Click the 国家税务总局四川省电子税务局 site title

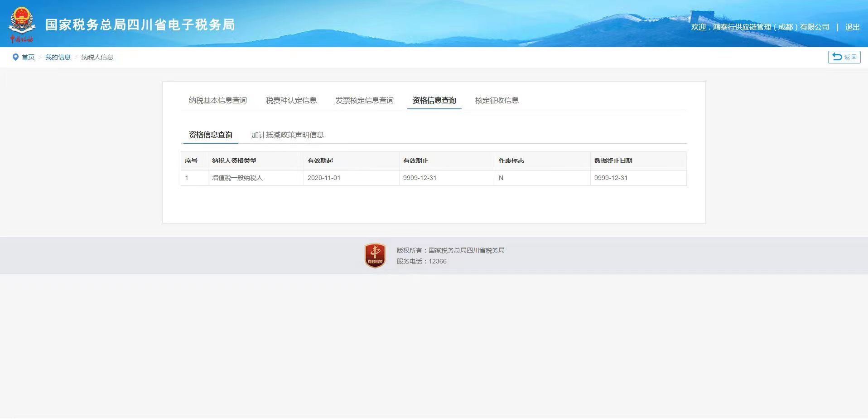(140, 24)
